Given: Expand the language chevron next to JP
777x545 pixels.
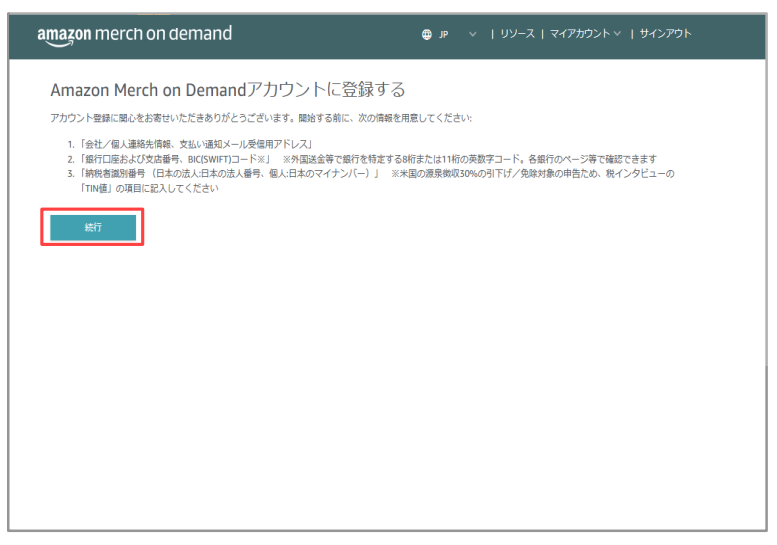Looking at the screenshot, I should pyautogui.click(x=473, y=34).
